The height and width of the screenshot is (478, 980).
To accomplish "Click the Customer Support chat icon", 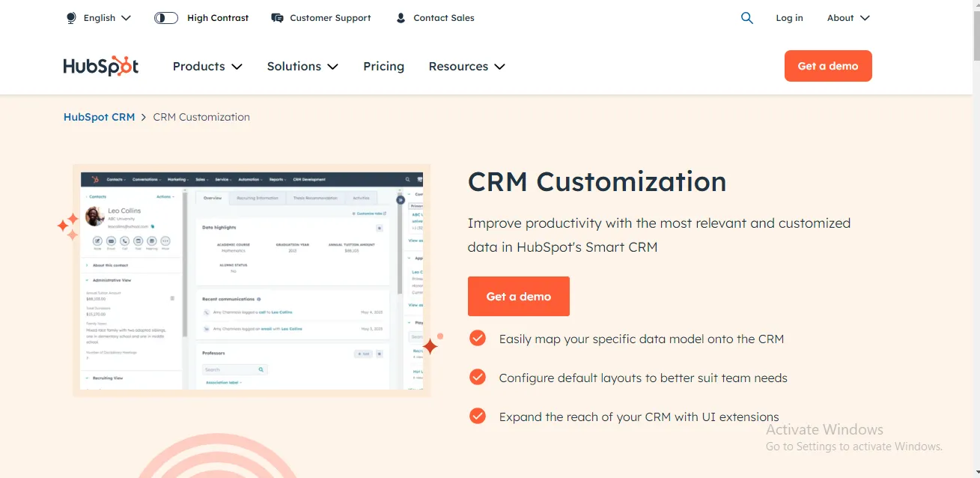I will [277, 18].
